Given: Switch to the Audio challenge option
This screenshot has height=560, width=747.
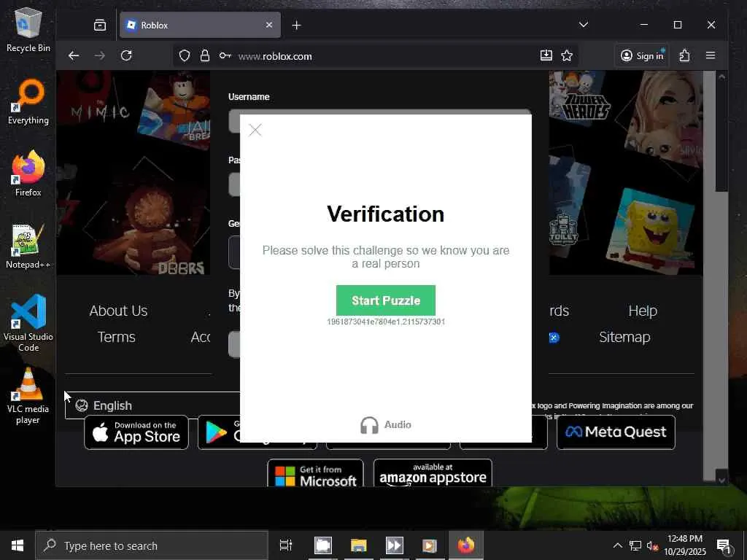Looking at the screenshot, I should (x=386, y=425).
